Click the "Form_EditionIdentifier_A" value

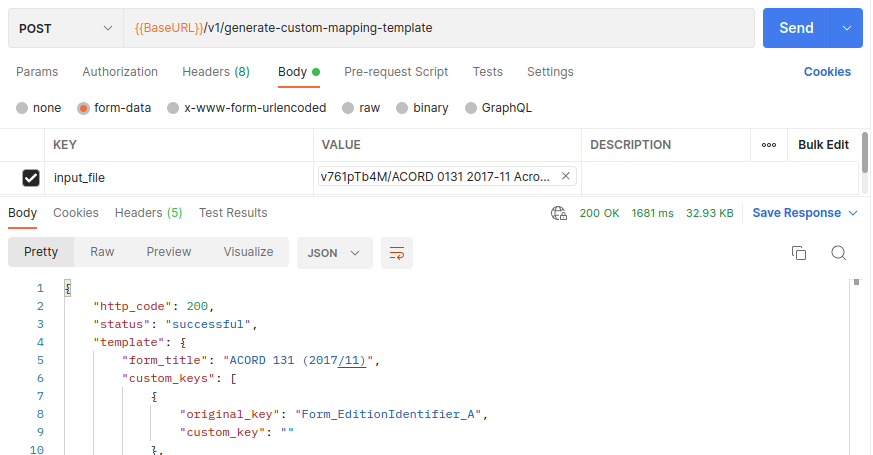[388, 414]
